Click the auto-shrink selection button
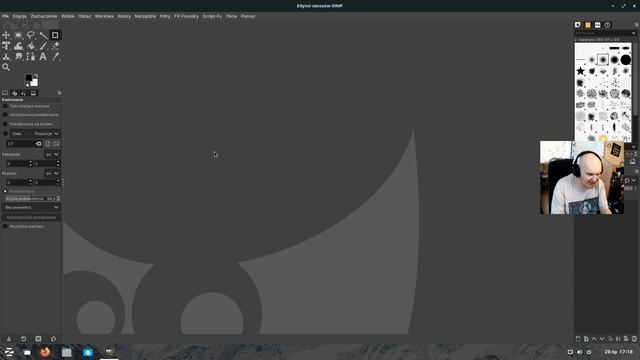Viewport: 640px width, 360px height. (x=31, y=218)
